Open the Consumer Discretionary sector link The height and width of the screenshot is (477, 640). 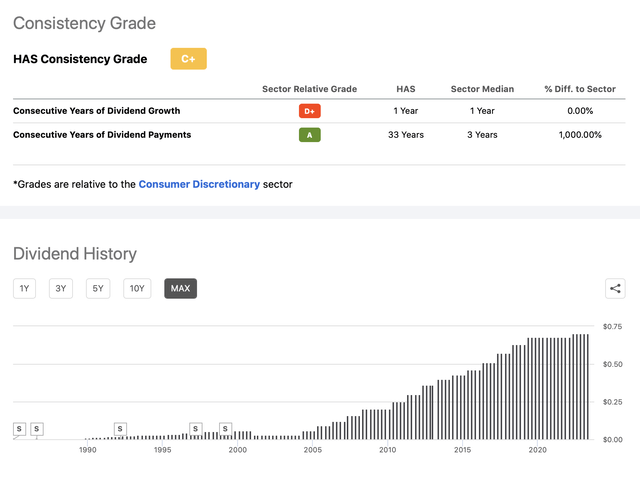point(199,184)
